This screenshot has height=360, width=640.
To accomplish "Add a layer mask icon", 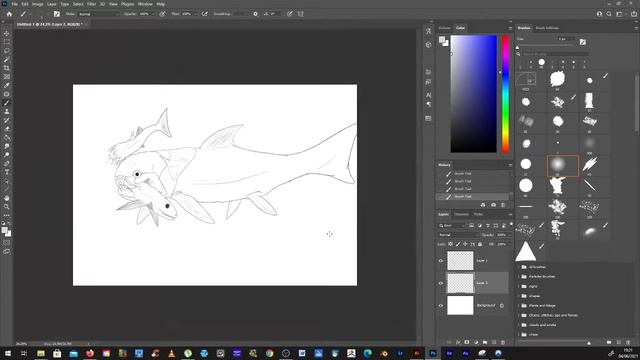I will click(467, 342).
